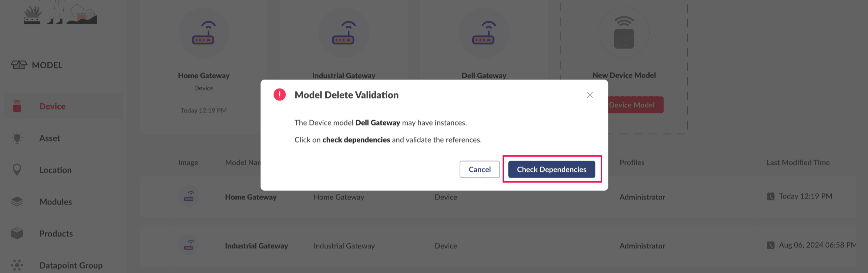
Task: Click the Modules layers icon
Action: (17, 201)
